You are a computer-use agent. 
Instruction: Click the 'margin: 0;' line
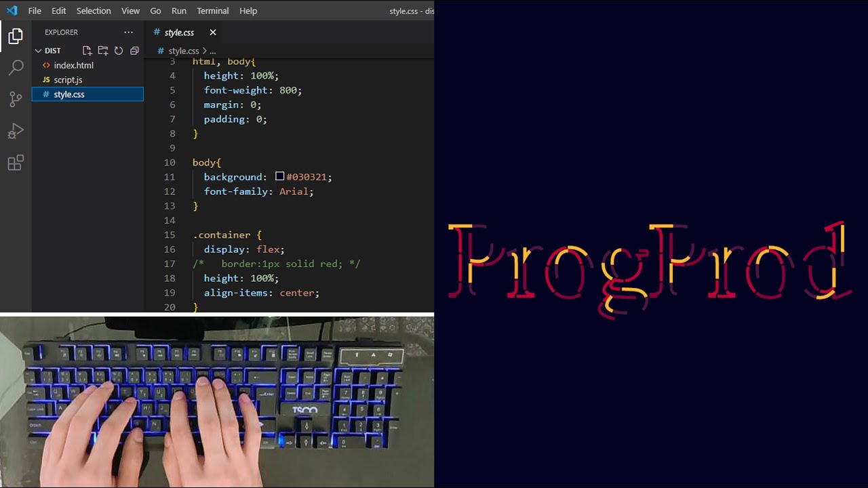coord(232,105)
